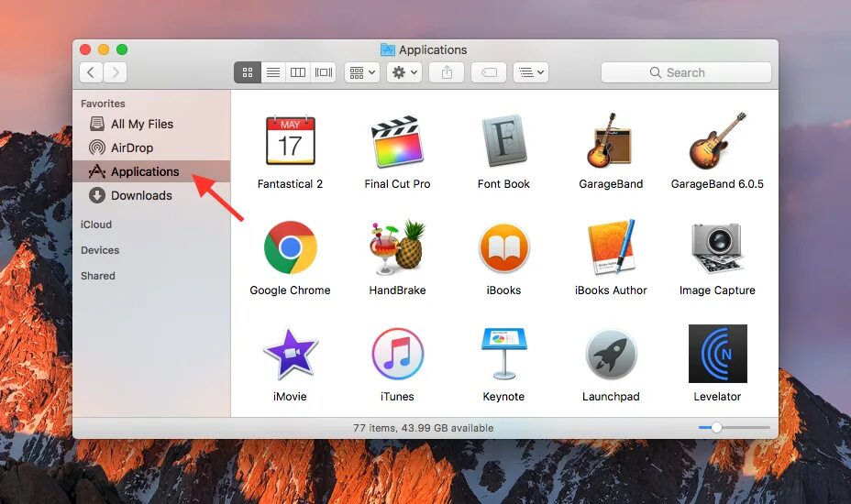Switch to icon view

pyautogui.click(x=248, y=72)
